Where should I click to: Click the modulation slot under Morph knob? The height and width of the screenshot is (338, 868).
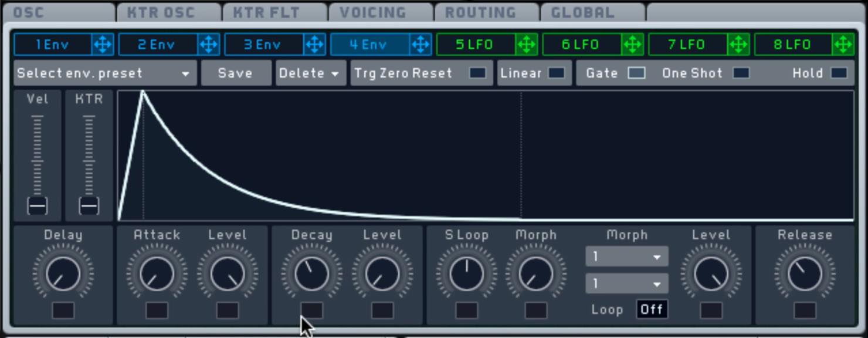536,310
